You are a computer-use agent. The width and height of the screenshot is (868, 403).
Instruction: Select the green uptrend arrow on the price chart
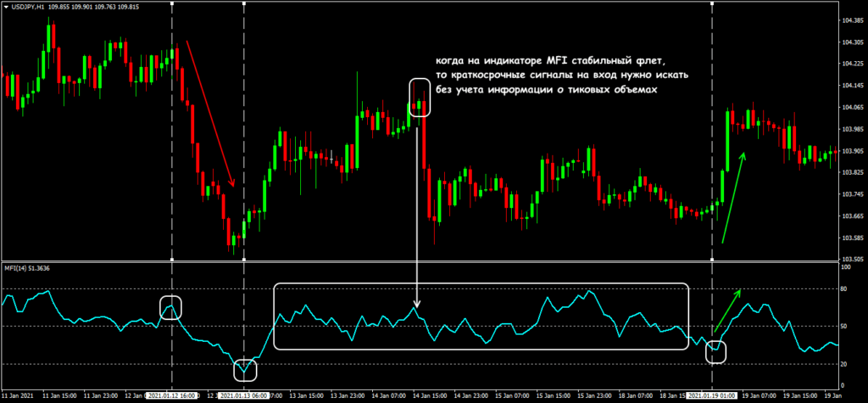pos(734,197)
